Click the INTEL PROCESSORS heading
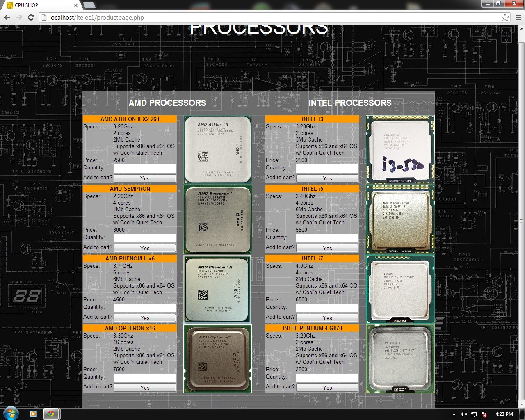 (350, 103)
